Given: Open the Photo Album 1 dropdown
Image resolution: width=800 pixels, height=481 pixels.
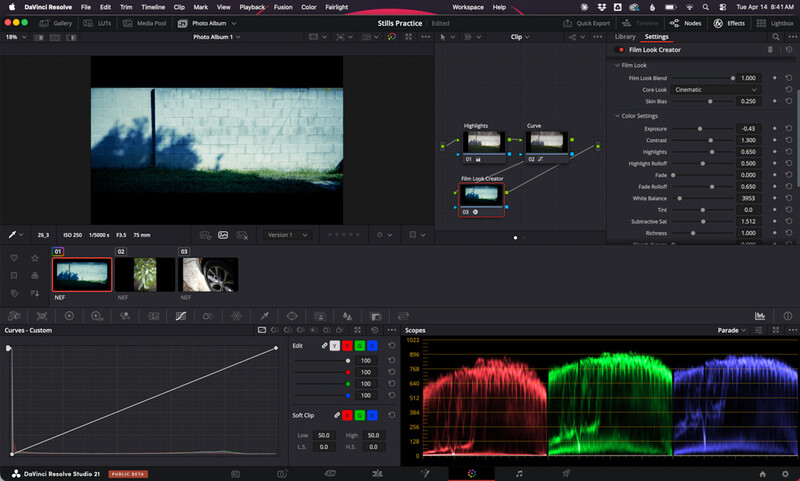Looking at the screenshot, I should tap(216, 37).
